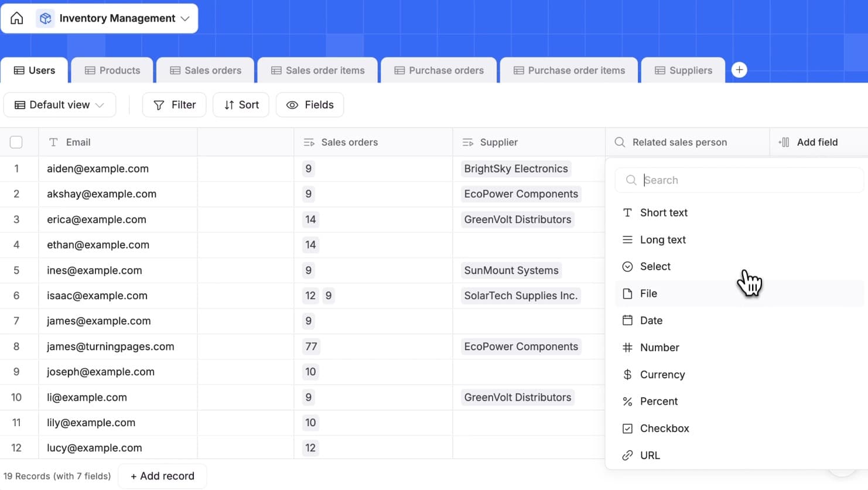
Task: Click the search magnifier in Related sales person header
Action: click(x=619, y=142)
